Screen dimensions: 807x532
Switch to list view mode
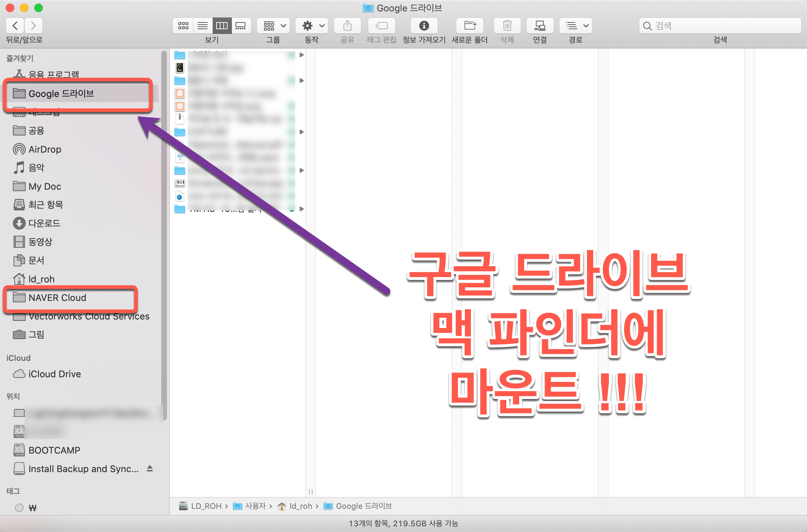pyautogui.click(x=203, y=26)
